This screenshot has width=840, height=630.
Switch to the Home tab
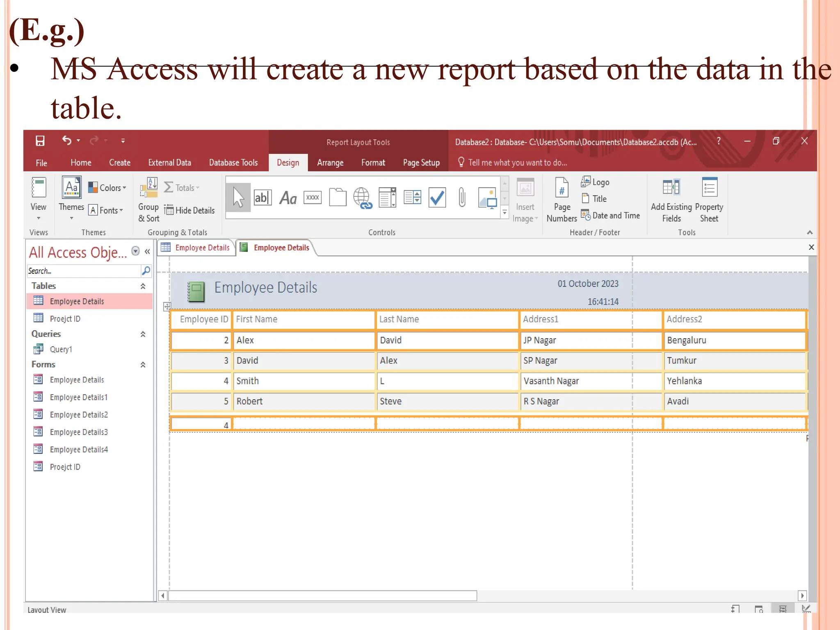pyautogui.click(x=81, y=163)
